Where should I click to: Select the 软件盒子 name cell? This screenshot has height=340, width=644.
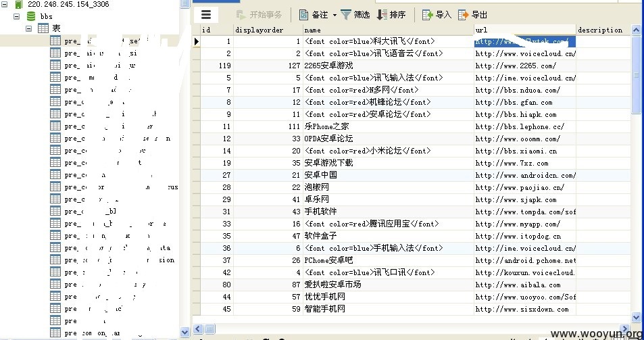pyautogui.click(x=388, y=236)
